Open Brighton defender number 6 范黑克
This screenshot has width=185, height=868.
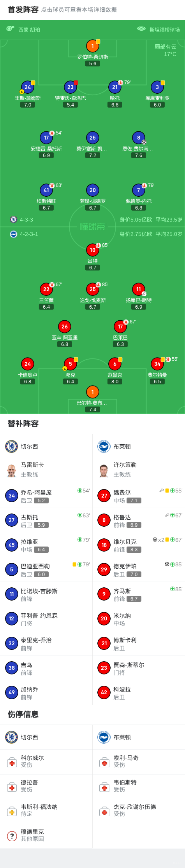click(x=115, y=364)
